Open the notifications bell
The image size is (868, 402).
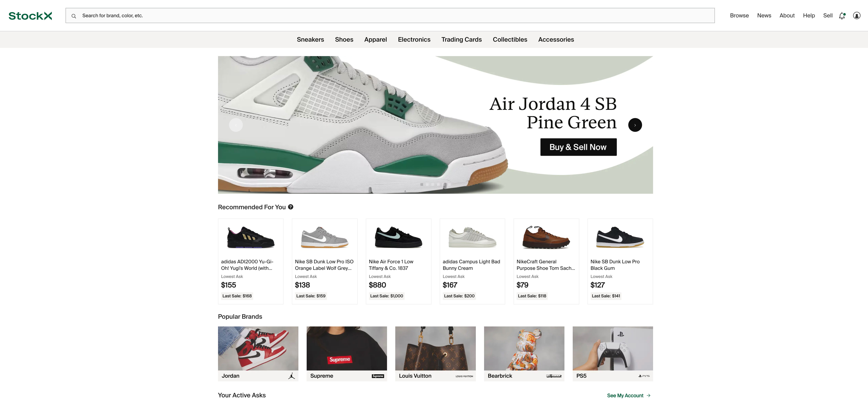pyautogui.click(x=842, y=15)
